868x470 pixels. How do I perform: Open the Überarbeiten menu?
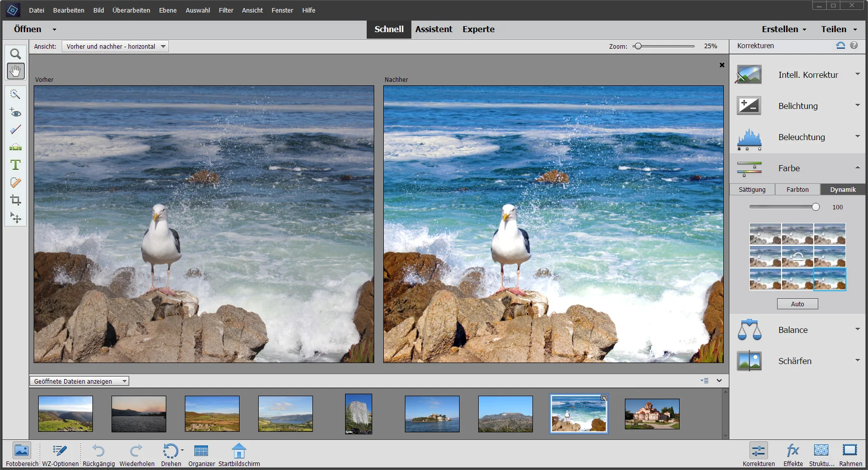[x=131, y=10]
